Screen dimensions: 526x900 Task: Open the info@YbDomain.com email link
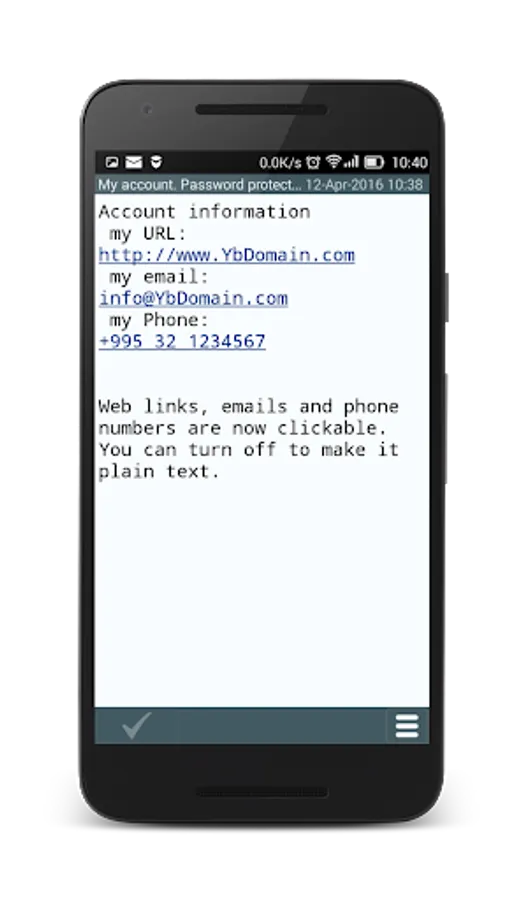(193, 298)
